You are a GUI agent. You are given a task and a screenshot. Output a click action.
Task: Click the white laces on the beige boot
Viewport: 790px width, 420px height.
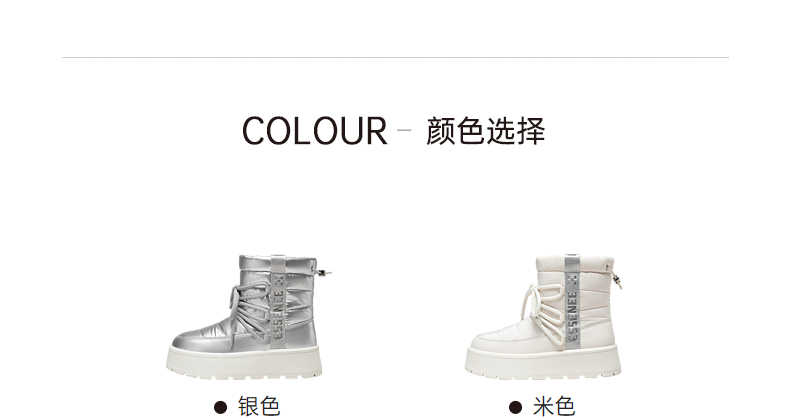[x=543, y=312]
